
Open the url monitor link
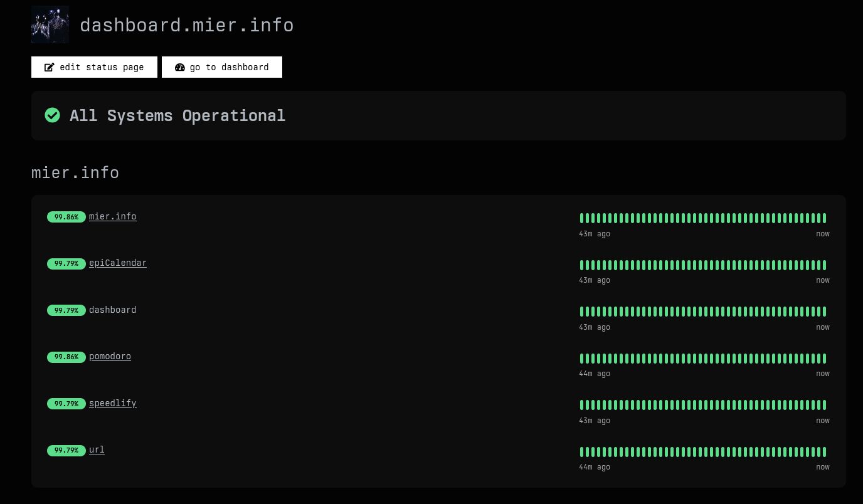tap(97, 449)
